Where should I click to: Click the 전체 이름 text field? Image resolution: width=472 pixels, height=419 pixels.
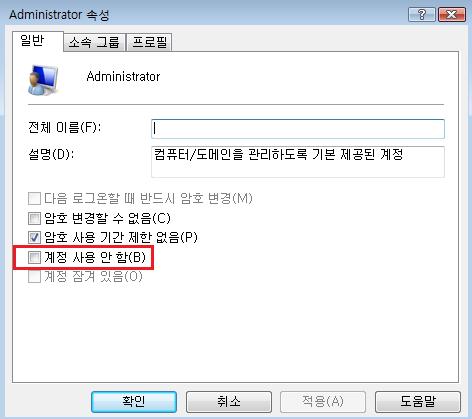tap(298, 129)
